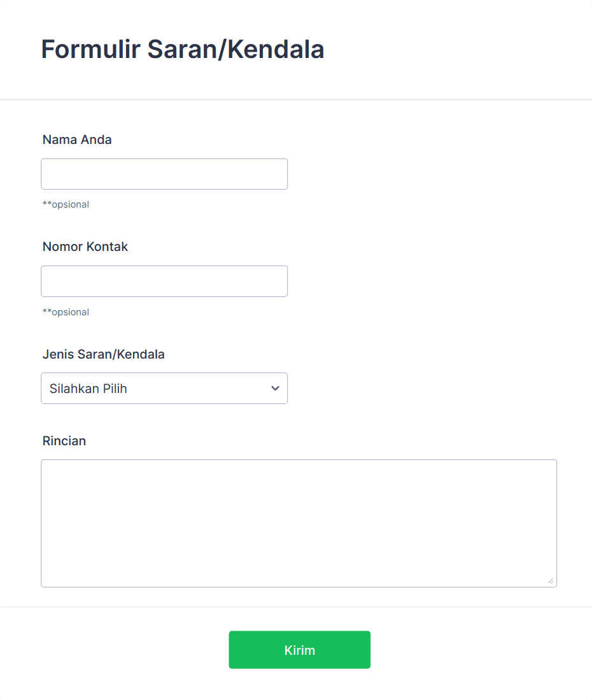Open the Jenis Saran/Kendala dropdown
This screenshot has height=700, width=592.
164,388
